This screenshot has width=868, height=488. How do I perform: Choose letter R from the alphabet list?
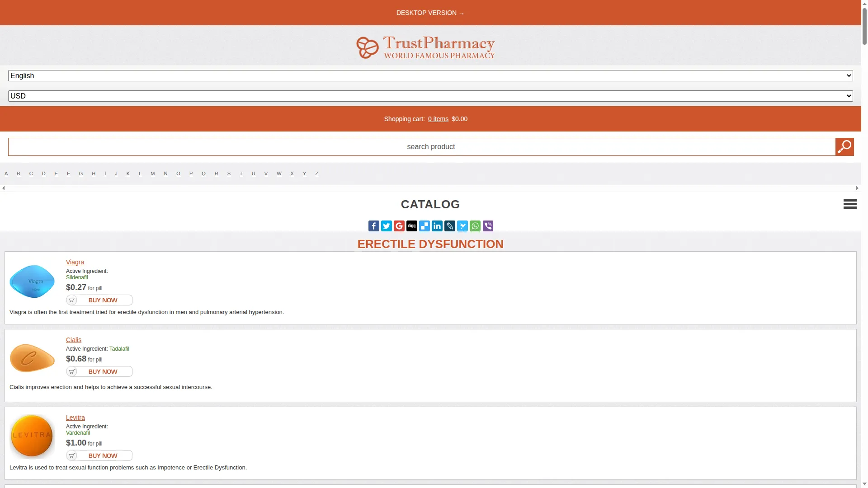pyautogui.click(x=217, y=174)
